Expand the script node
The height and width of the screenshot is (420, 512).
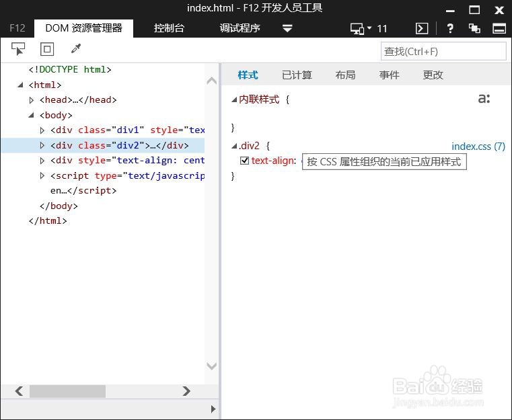tap(42, 176)
